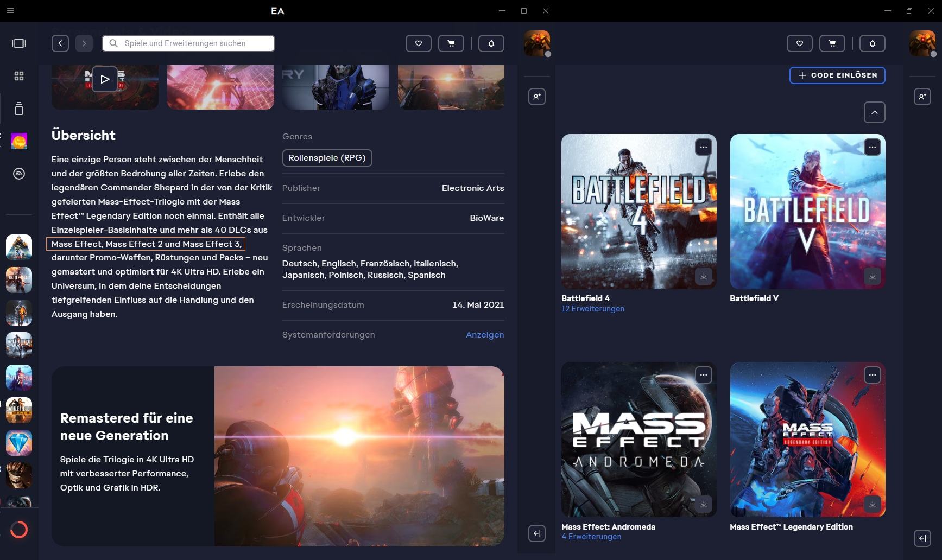
Task: Click the Mass Effect™ Legendary Edition title text
Action: (791, 527)
